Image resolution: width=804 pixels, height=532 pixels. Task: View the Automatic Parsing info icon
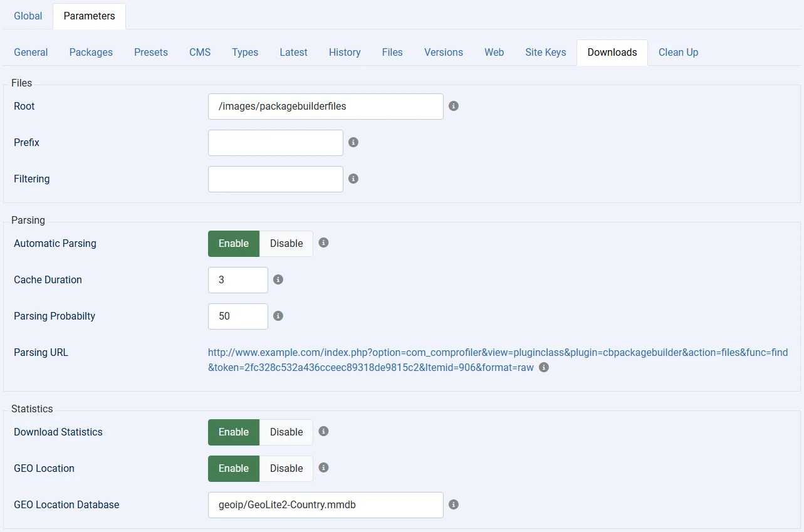tap(323, 243)
